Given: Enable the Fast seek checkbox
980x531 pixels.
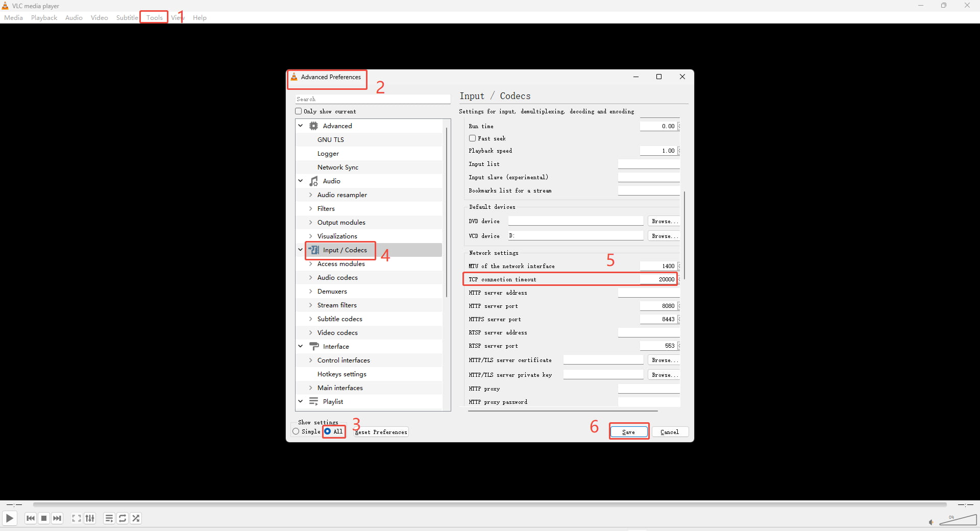Looking at the screenshot, I should (473, 138).
